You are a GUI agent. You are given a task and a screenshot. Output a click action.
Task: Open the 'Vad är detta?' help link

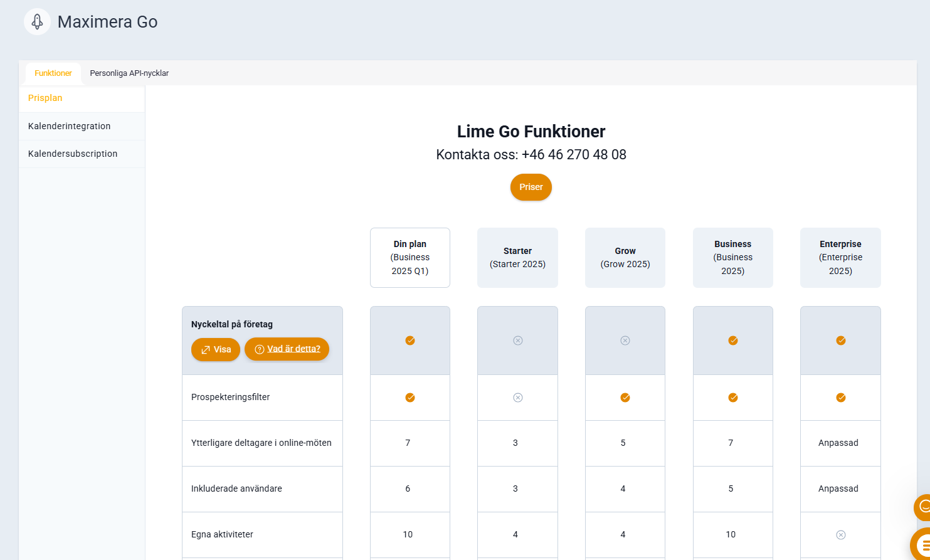pos(287,349)
